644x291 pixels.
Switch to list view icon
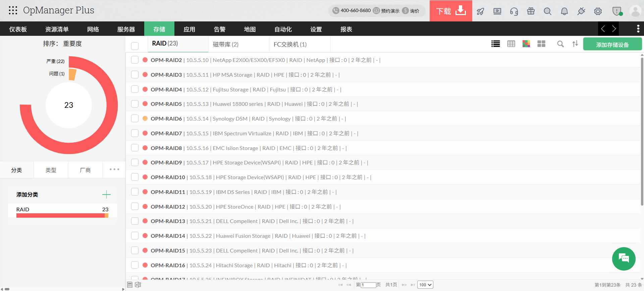pyautogui.click(x=495, y=44)
